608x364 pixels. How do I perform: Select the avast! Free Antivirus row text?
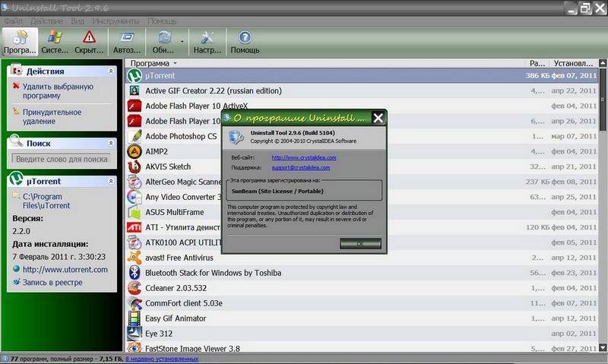point(179,258)
